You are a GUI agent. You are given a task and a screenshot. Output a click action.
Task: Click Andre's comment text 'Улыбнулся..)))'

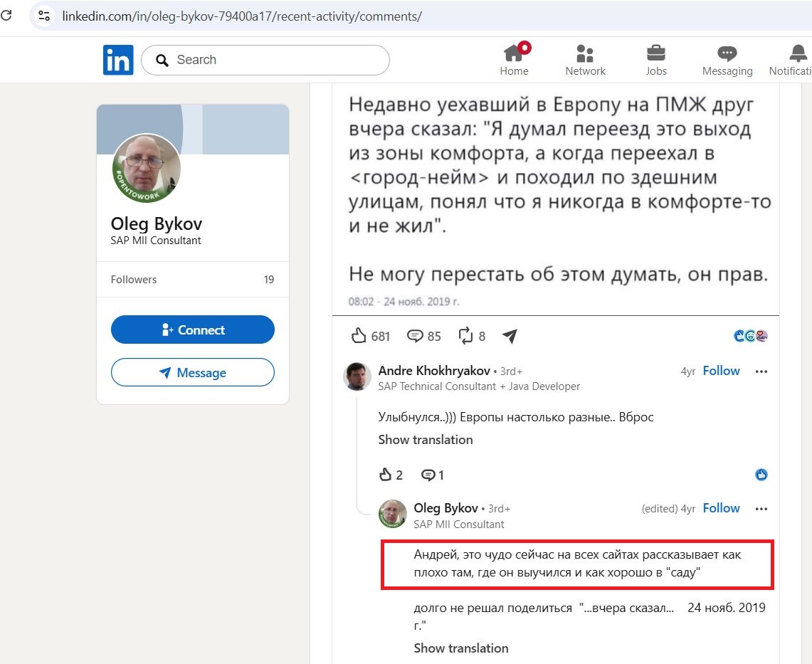point(516,417)
